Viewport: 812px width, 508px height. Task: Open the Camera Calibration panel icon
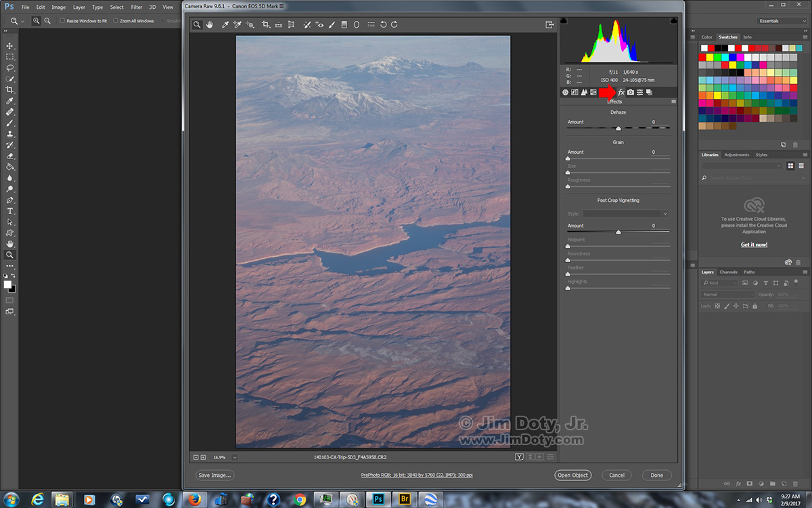coord(631,92)
